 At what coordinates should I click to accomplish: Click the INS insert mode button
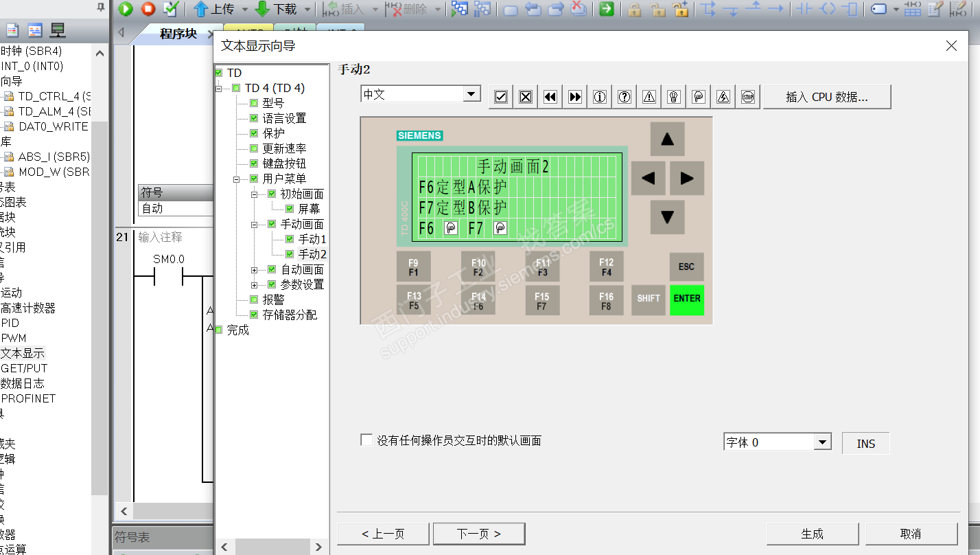(866, 444)
